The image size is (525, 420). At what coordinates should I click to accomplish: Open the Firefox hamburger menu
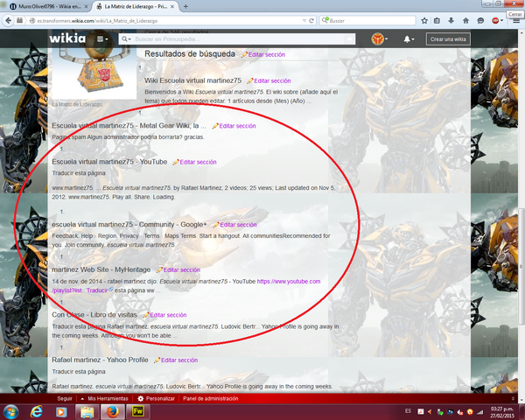[x=516, y=21]
